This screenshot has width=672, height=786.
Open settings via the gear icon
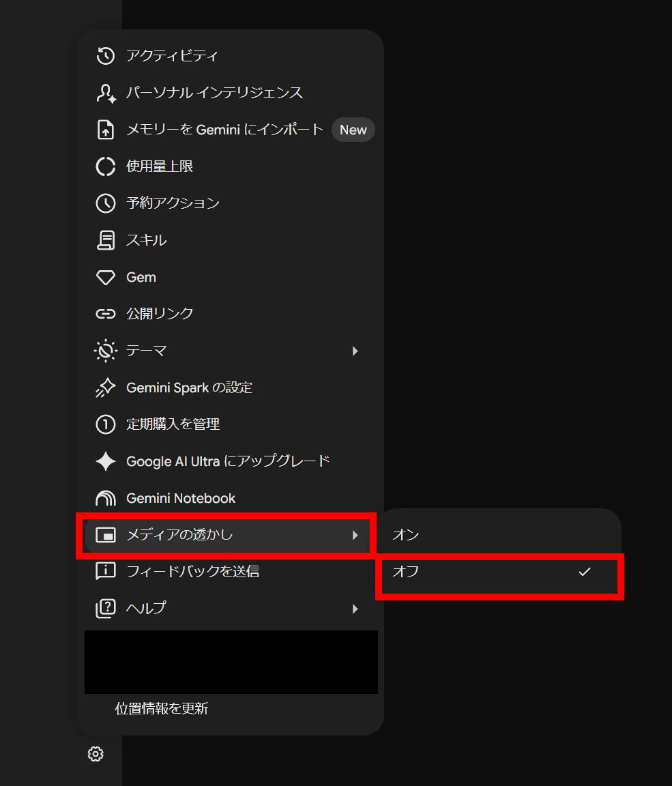96,754
